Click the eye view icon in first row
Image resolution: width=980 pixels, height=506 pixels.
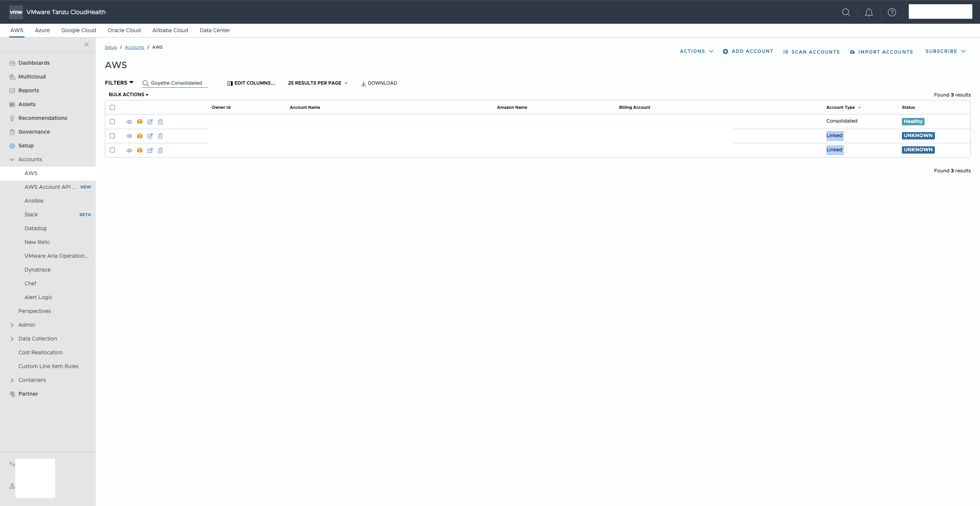[129, 122]
